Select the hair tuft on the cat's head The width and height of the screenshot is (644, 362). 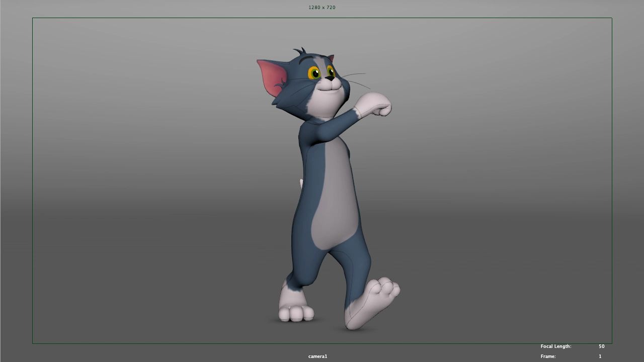300,51
